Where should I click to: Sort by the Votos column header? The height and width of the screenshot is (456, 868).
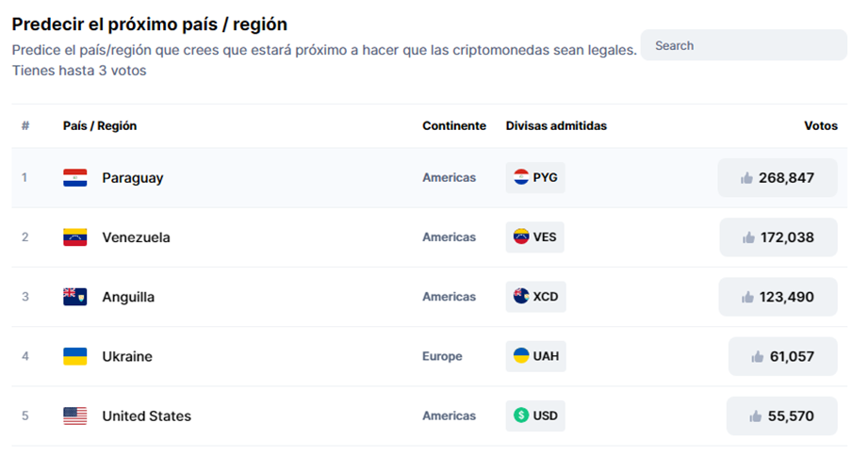820,125
